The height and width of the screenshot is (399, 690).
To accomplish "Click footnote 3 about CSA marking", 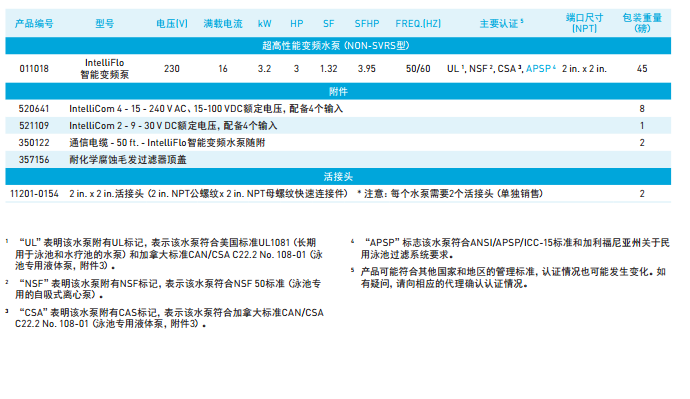I will click(165, 318).
